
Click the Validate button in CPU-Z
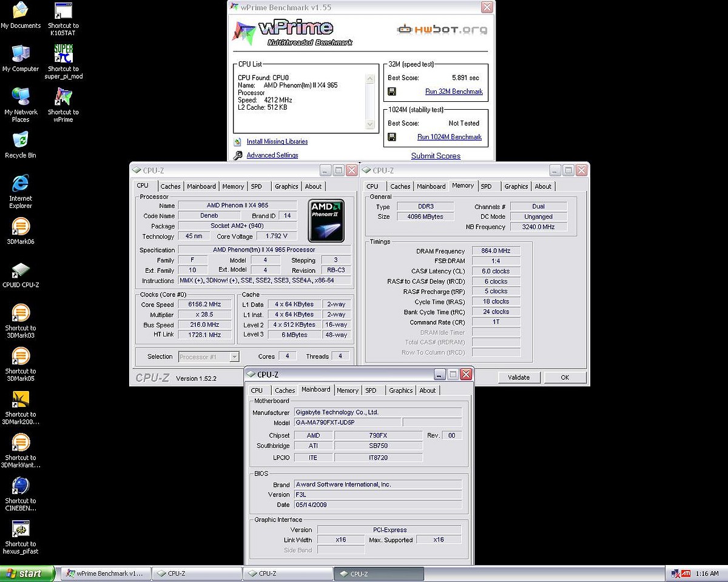click(x=519, y=377)
